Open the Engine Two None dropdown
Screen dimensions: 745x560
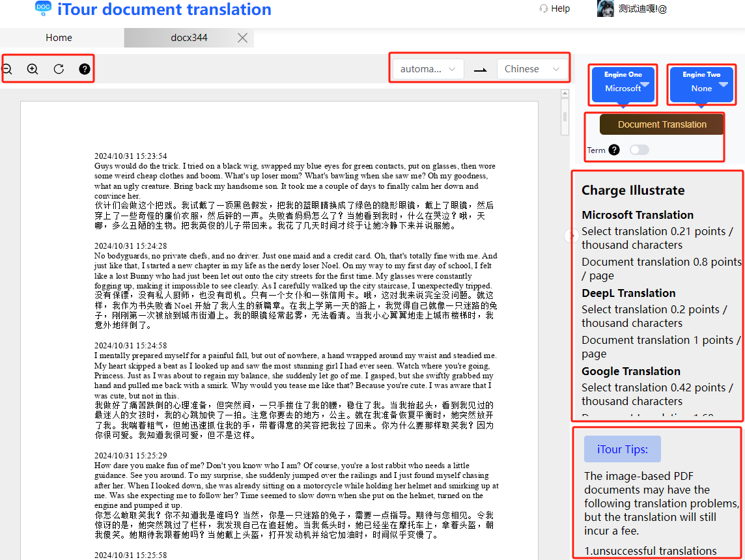701,85
